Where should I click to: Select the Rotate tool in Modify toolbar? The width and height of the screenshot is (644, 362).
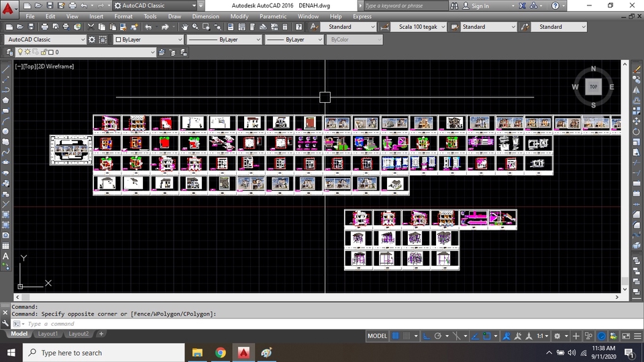click(636, 132)
